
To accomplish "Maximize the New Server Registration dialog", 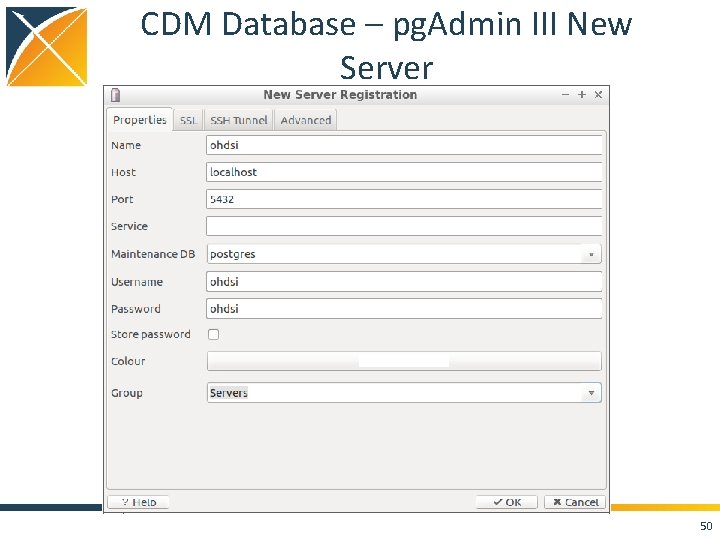I will click(582, 95).
